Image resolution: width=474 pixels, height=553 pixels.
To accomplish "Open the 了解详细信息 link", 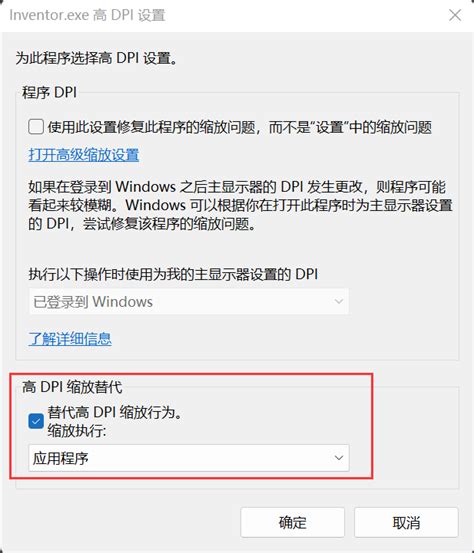I will (x=70, y=339).
